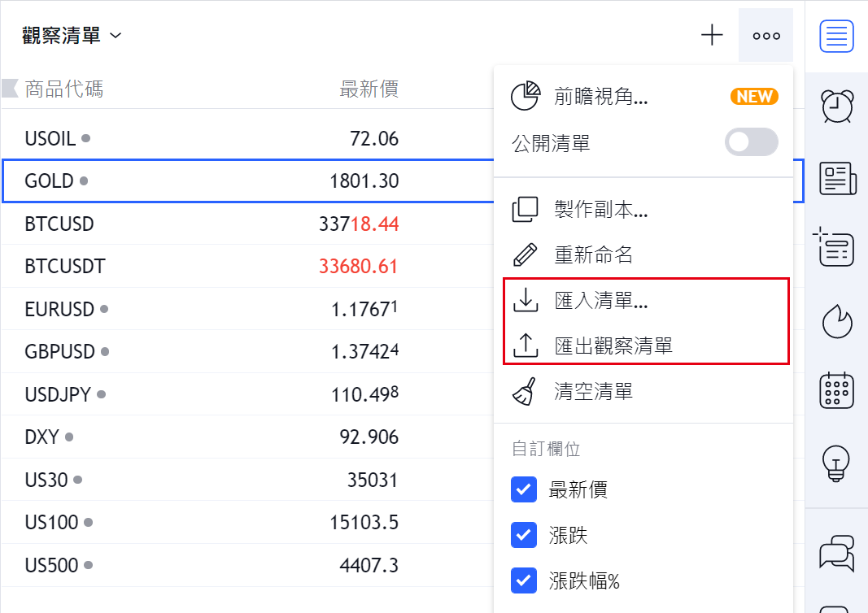The height and width of the screenshot is (613, 868).
Task: Click the pie chart icon beside 前瞻視角
Action: coord(526,96)
